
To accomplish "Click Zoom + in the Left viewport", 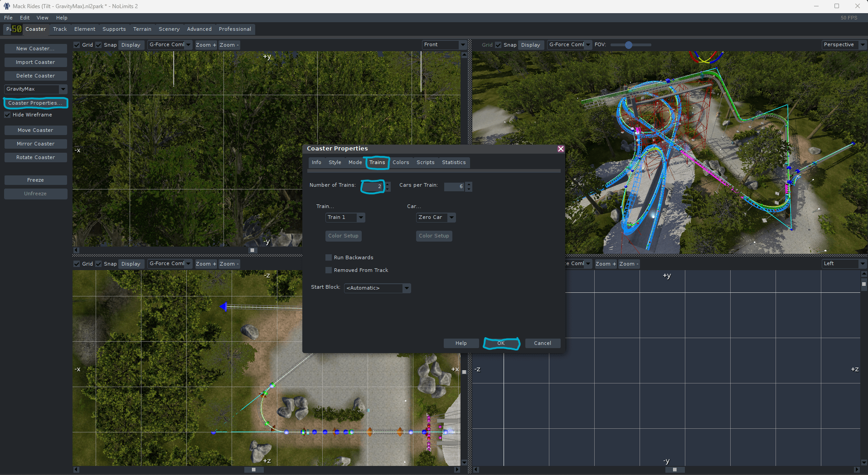I will tap(606, 264).
